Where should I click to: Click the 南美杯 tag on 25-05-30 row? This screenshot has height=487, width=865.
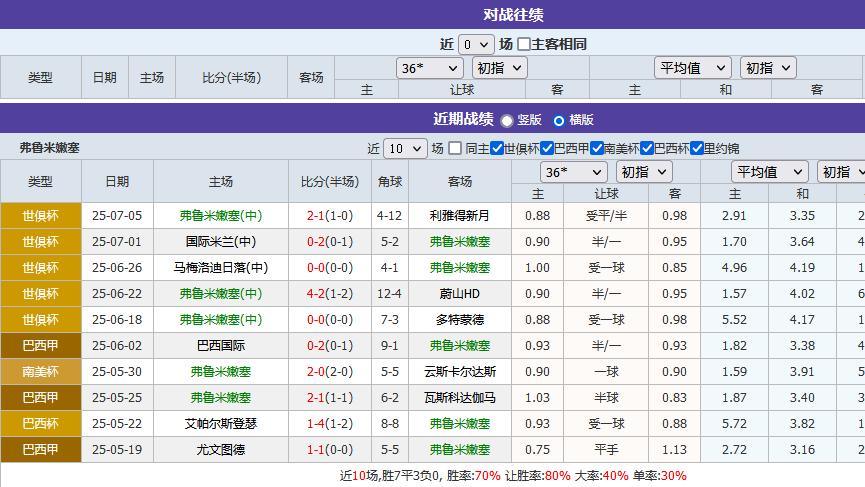click(41, 371)
